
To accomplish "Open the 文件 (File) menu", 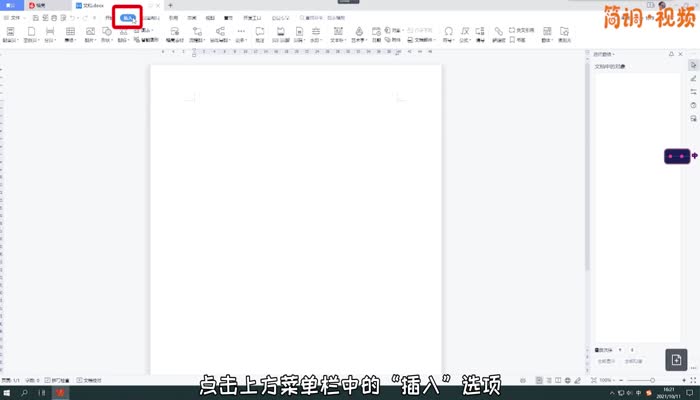I will pos(12,18).
